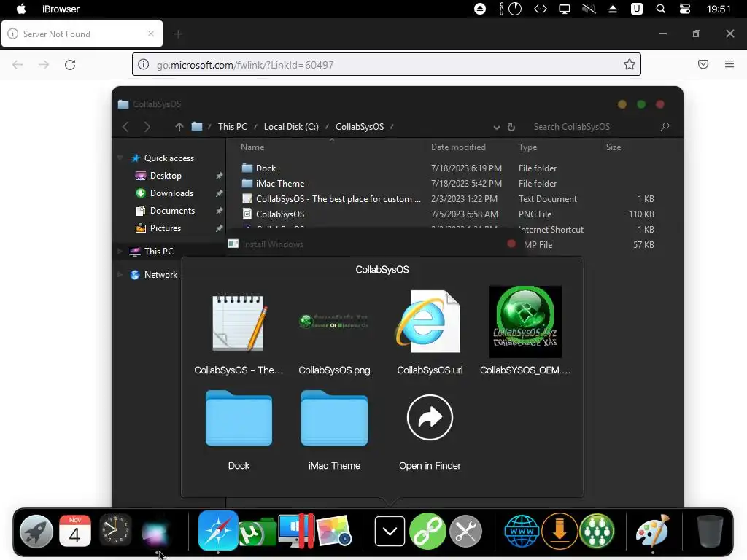Close the Server Not Found tab
The image size is (747, 560).
(x=150, y=34)
